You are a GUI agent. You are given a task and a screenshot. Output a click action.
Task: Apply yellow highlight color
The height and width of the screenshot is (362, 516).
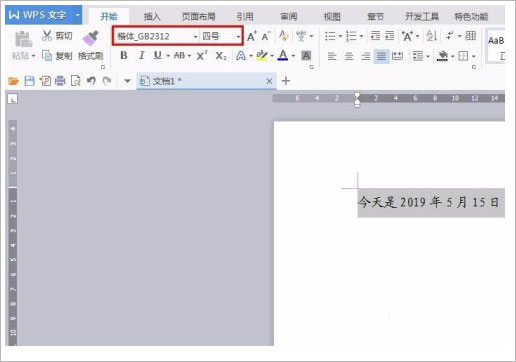[x=262, y=55]
